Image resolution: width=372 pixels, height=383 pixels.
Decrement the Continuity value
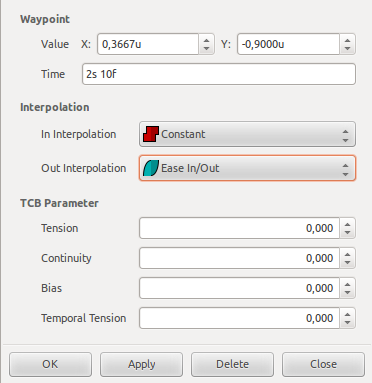click(x=347, y=263)
